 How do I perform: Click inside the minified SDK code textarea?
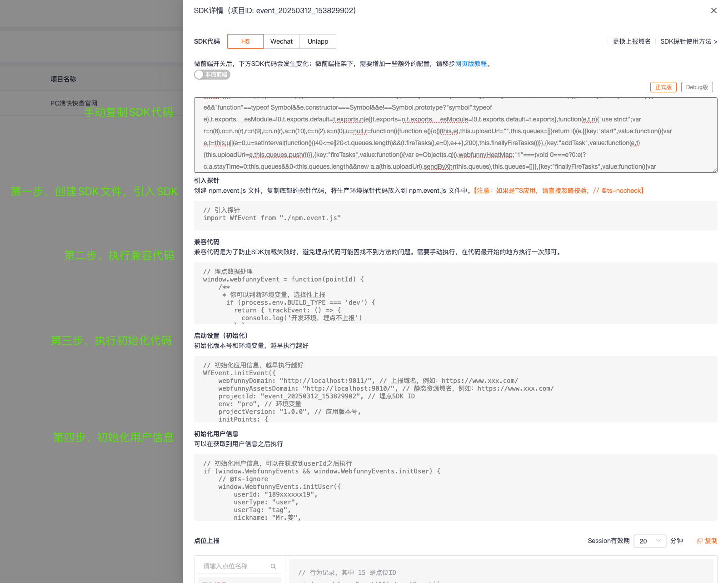click(x=454, y=136)
